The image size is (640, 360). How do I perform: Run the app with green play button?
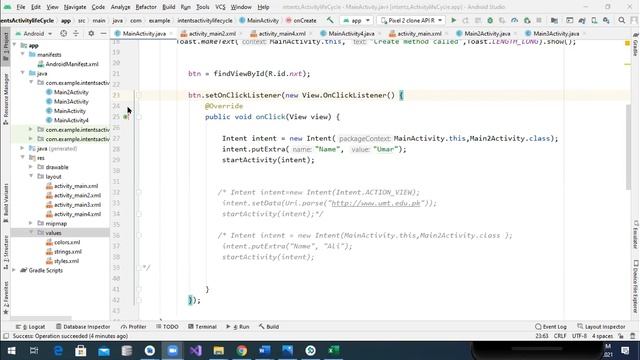453,20
